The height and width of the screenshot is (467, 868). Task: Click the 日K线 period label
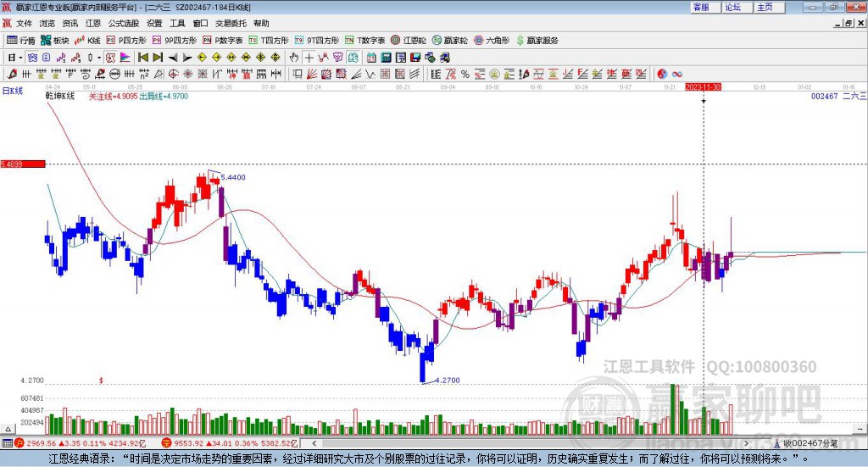pos(13,91)
